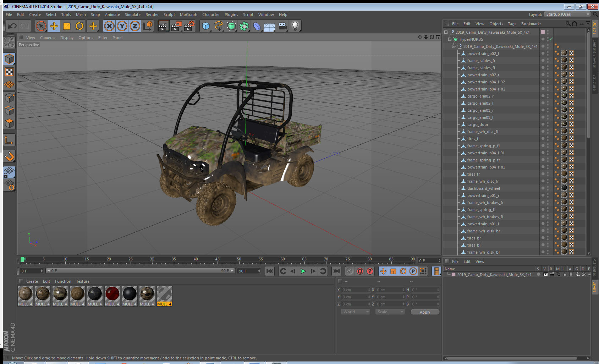Activate the Move tool in top toolbar
The width and height of the screenshot is (599, 364).
pyautogui.click(x=54, y=26)
